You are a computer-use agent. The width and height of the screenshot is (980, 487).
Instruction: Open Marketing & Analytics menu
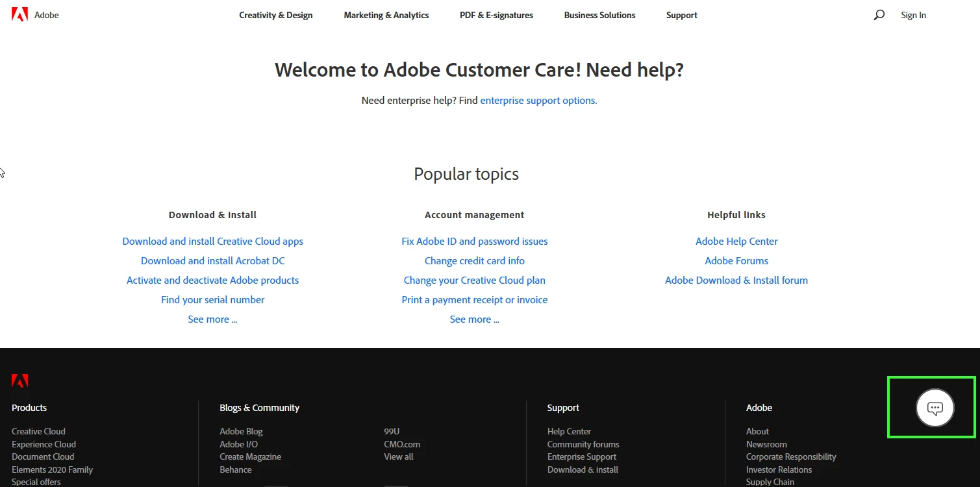pos(386,15)
